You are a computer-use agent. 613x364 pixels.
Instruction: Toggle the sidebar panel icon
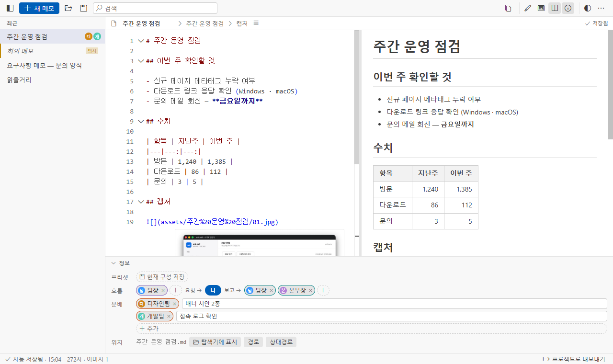10,8
